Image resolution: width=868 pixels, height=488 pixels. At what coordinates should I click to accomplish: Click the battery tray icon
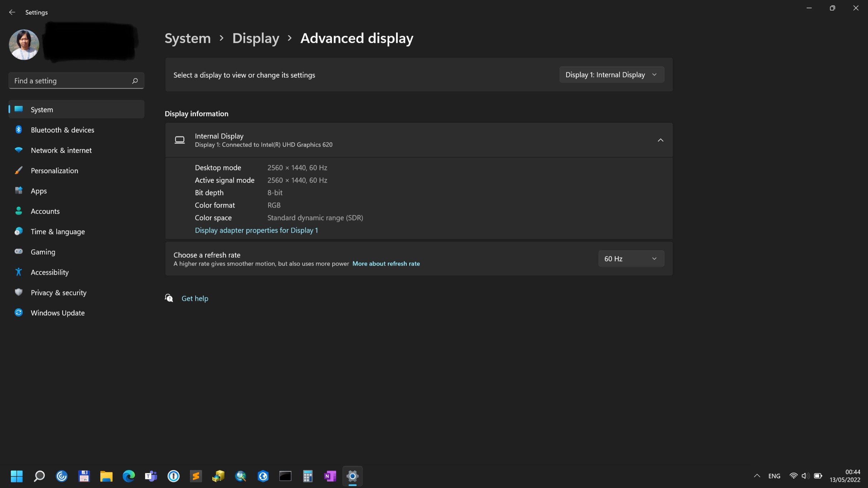point(818,476)
